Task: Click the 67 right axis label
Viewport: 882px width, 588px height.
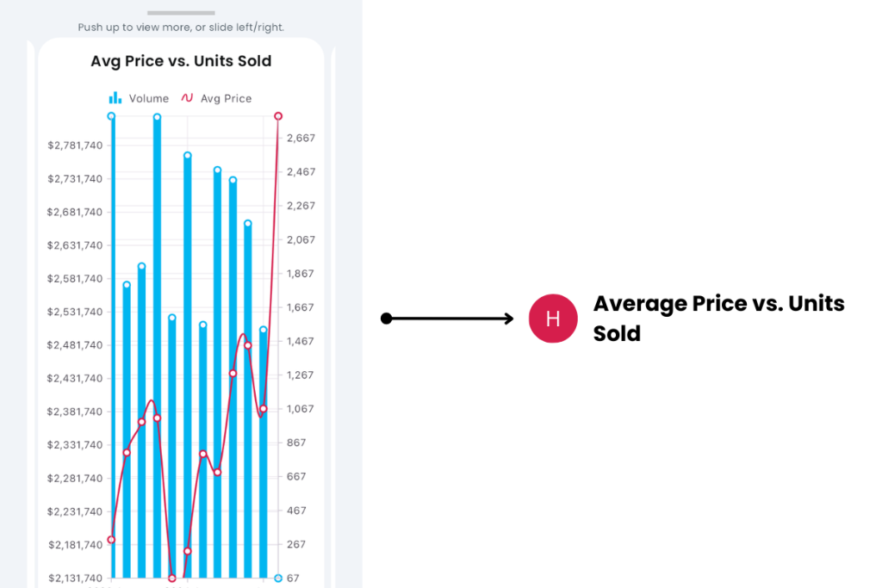Action: point(293,579)
